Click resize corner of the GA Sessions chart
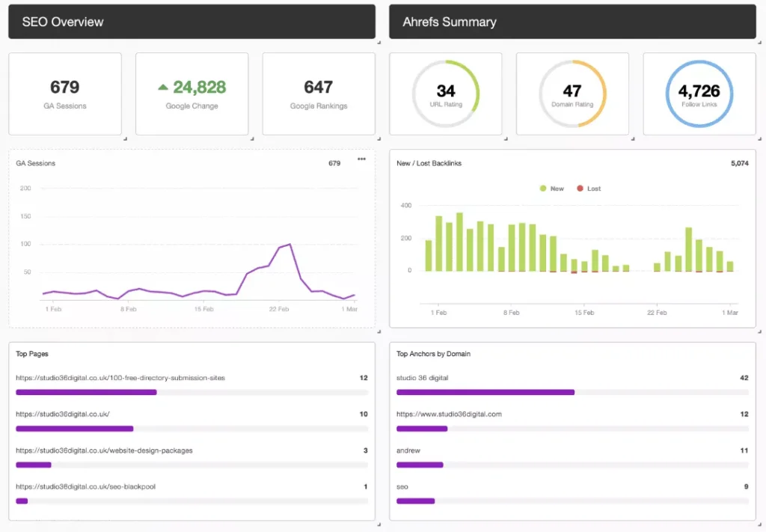 click(379, 330)
